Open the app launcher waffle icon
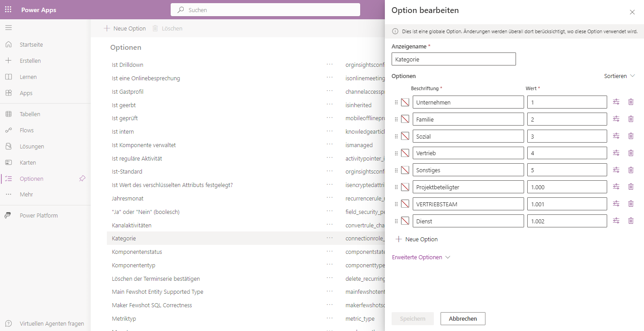This screenshot has width=644, height=331. click(8, 10)
